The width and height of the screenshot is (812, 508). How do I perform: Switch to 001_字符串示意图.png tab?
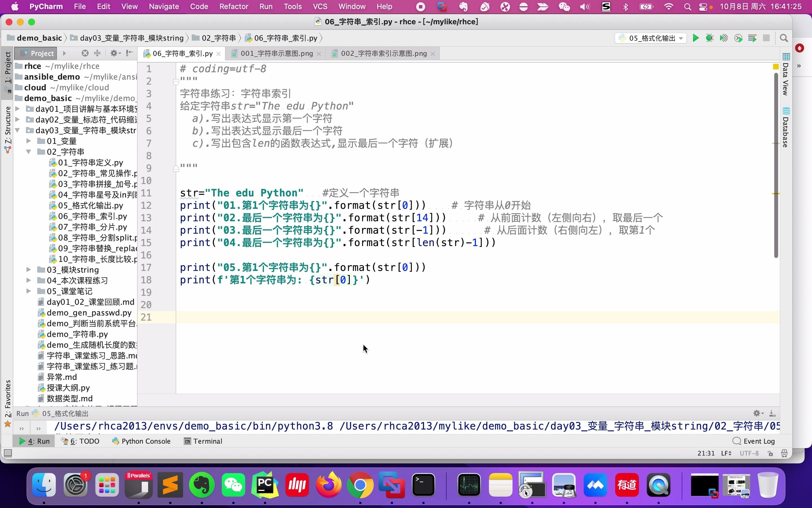(277, 53)
